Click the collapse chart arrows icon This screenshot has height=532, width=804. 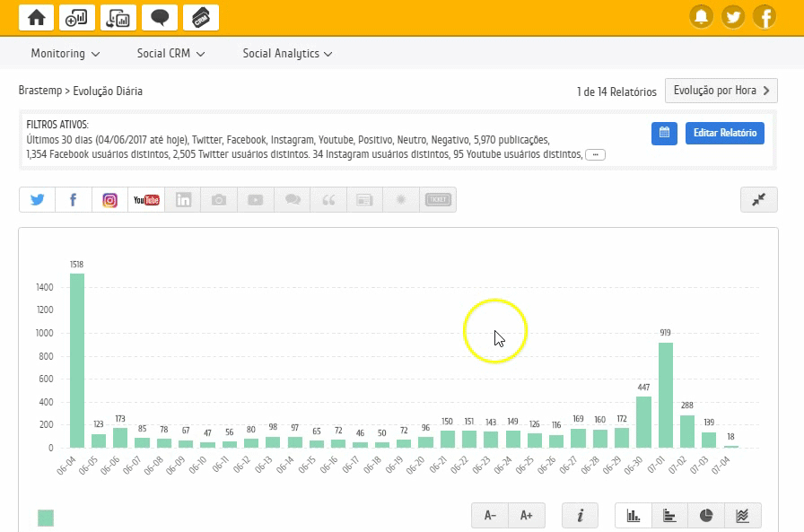[x=758, y=200]
